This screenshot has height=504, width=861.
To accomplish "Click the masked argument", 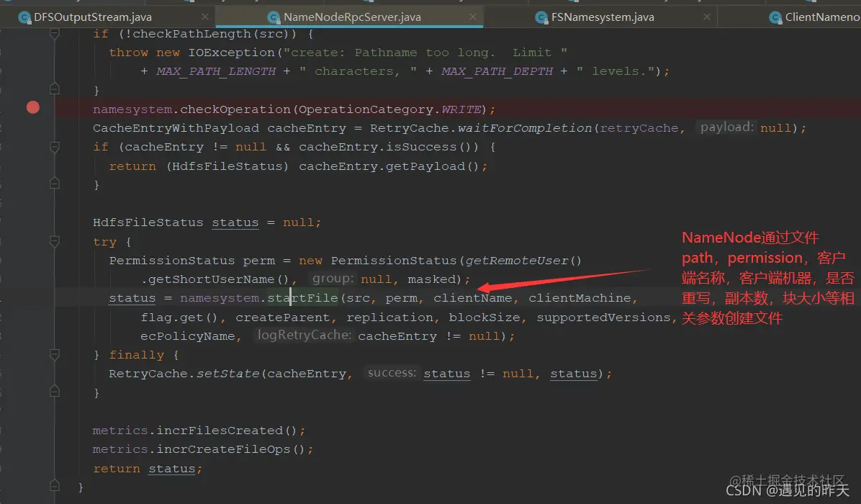I will click(431, 279).
